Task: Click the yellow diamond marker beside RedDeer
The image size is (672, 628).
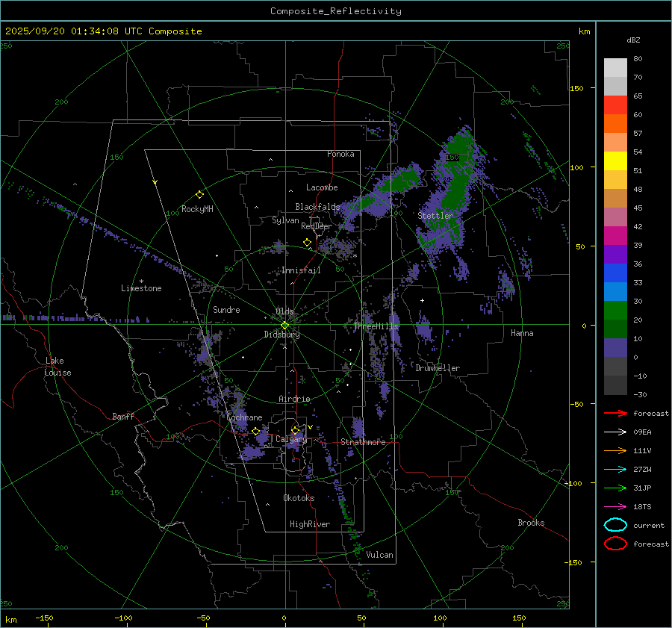Action: [307, 243]
